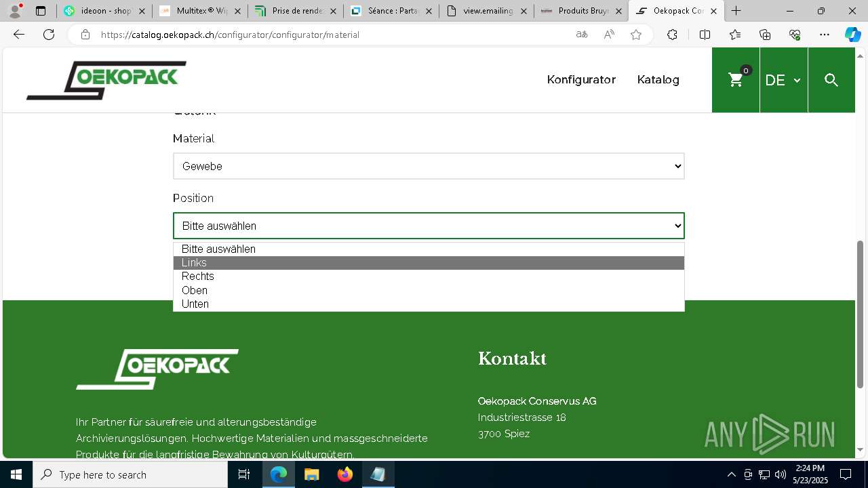The width and height of the screenshot is (868, 488).
Task: Open the Katalog menu item
Action: [658, 79]
